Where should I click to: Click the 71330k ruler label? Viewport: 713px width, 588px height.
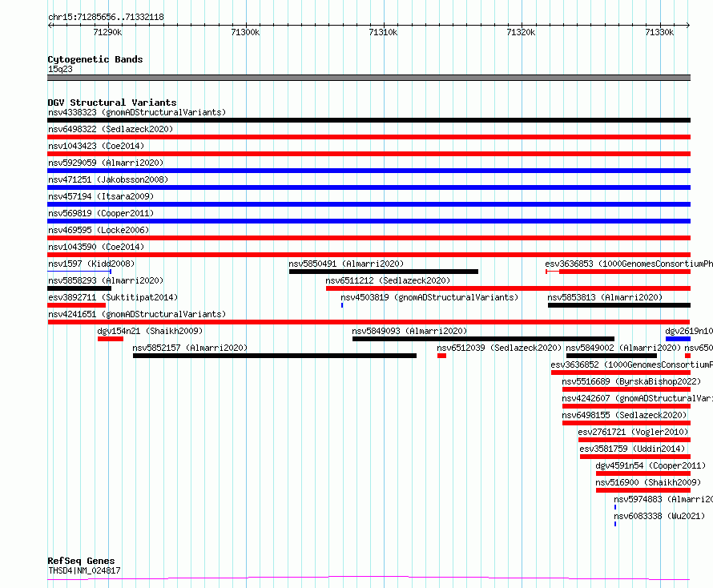(x=660, y=32)
